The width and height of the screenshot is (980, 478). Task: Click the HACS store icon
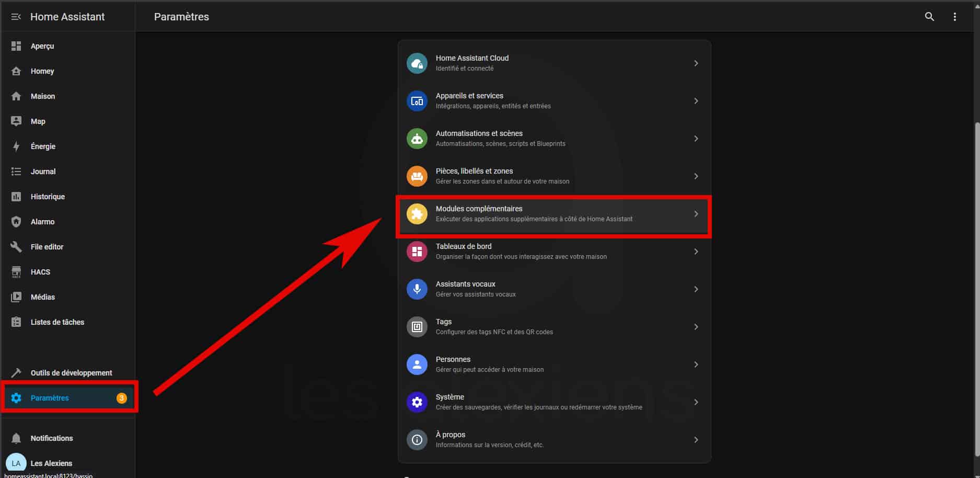[16, 272]
